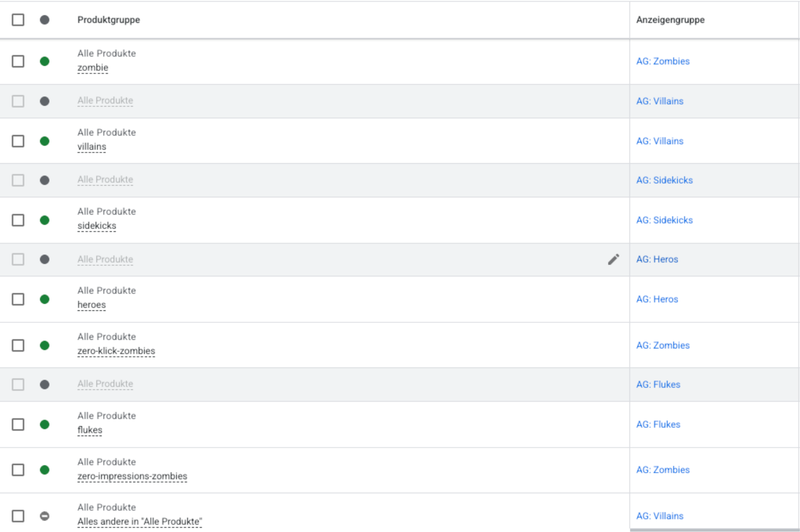Tick the checkbox for the sidekicks row

18,220
